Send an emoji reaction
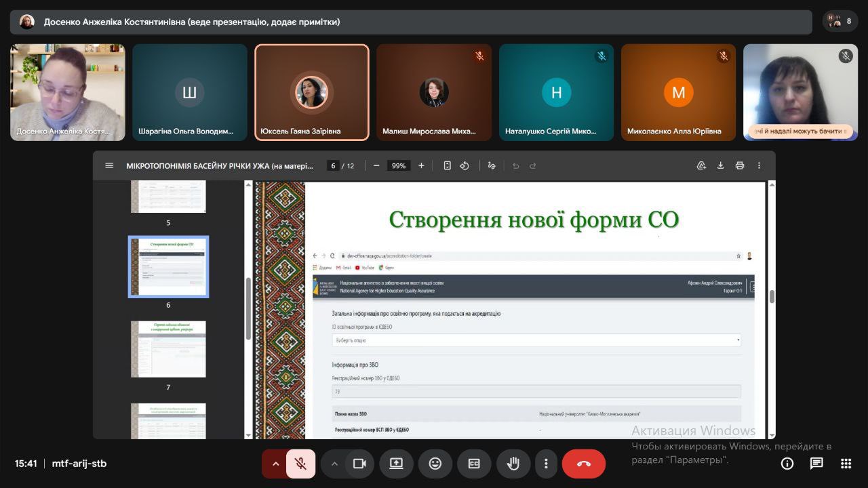 [435, 464]
